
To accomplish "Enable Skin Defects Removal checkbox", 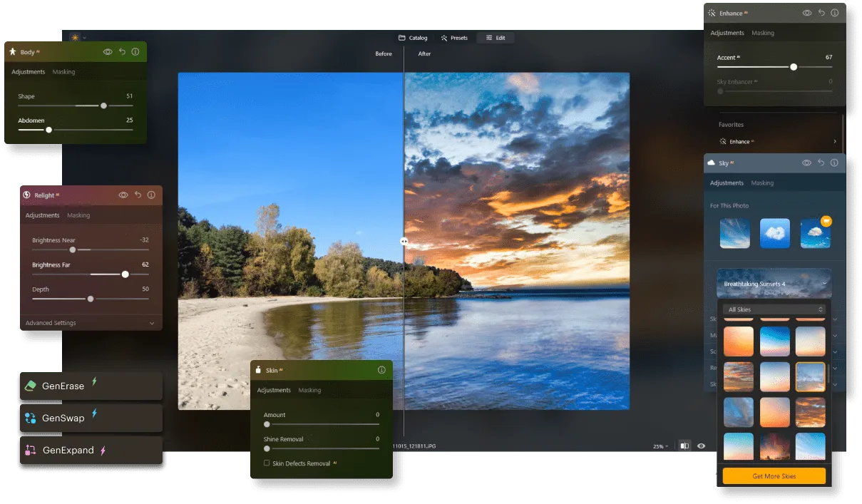I will pos(267,463).
